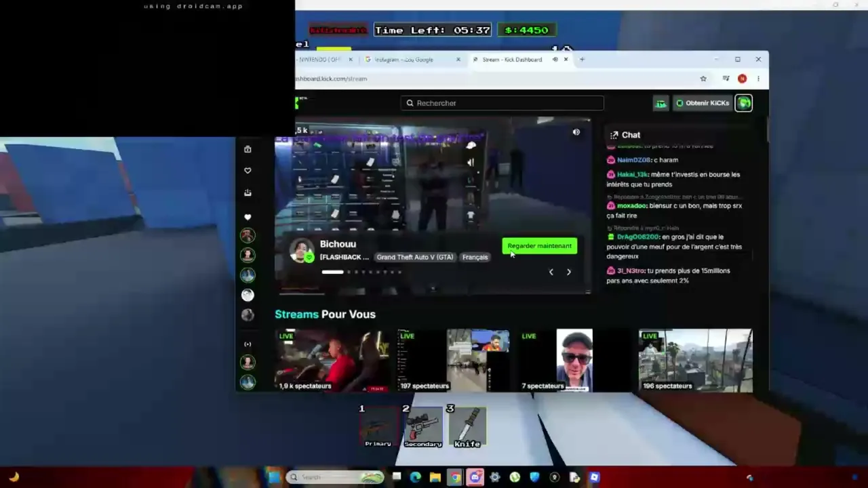The image size is (868, 488).
Task: Click the Obtenir KiCKs button
Action: (x=703, y=103)
